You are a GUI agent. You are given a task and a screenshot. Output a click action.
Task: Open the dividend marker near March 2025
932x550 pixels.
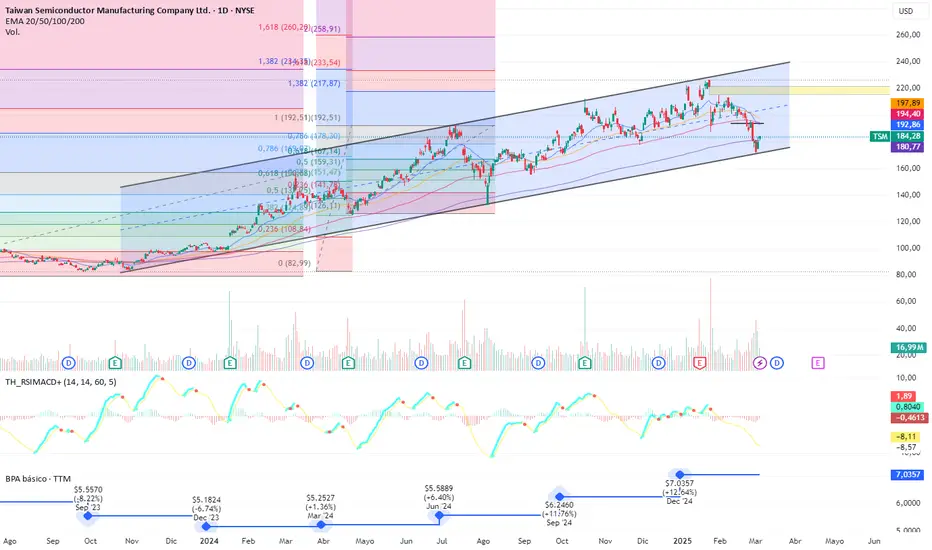point(776,363)
